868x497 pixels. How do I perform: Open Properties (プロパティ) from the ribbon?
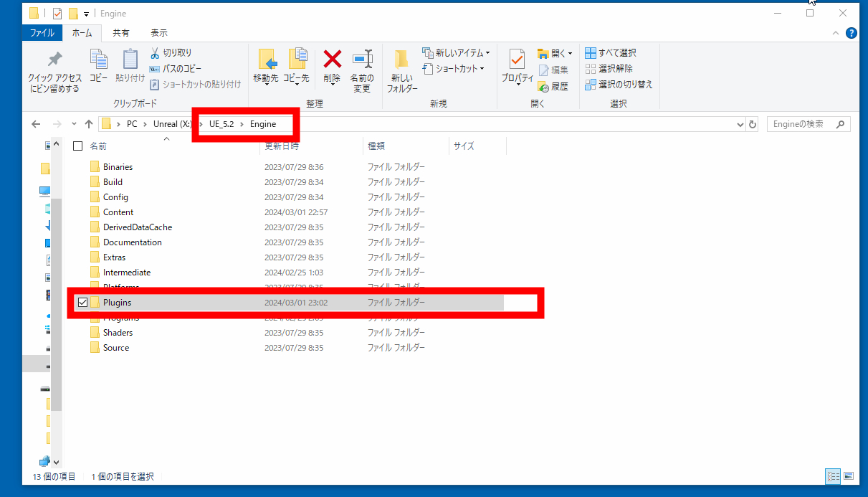(x=518, y=60)
